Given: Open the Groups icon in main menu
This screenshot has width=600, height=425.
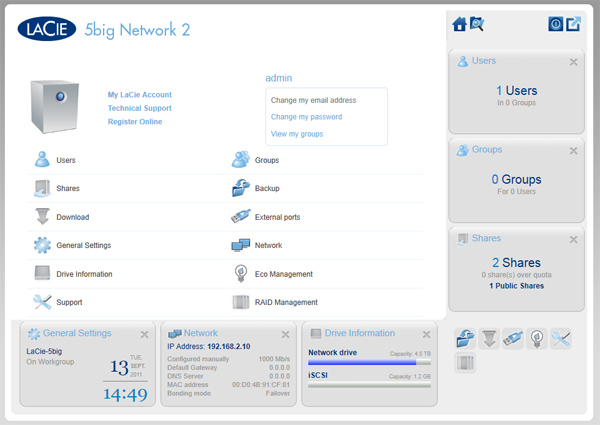Looking at the screenshot, I should pos(241,159).
